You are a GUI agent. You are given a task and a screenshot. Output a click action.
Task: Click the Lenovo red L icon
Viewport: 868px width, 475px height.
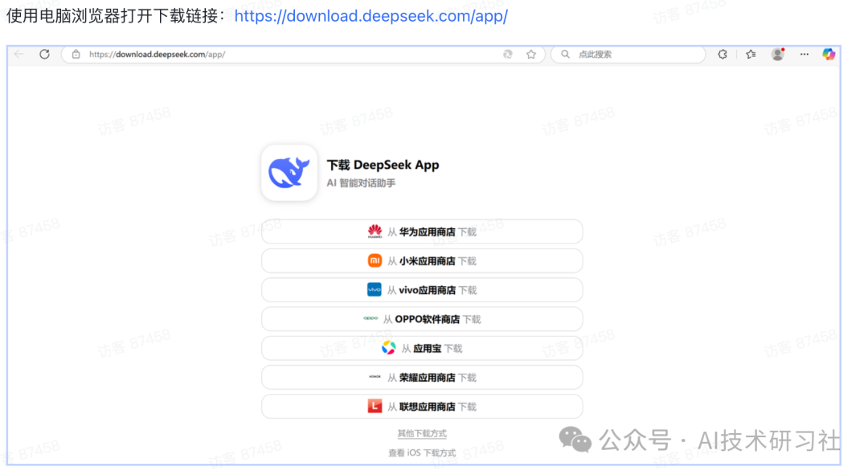coord(375,407)
